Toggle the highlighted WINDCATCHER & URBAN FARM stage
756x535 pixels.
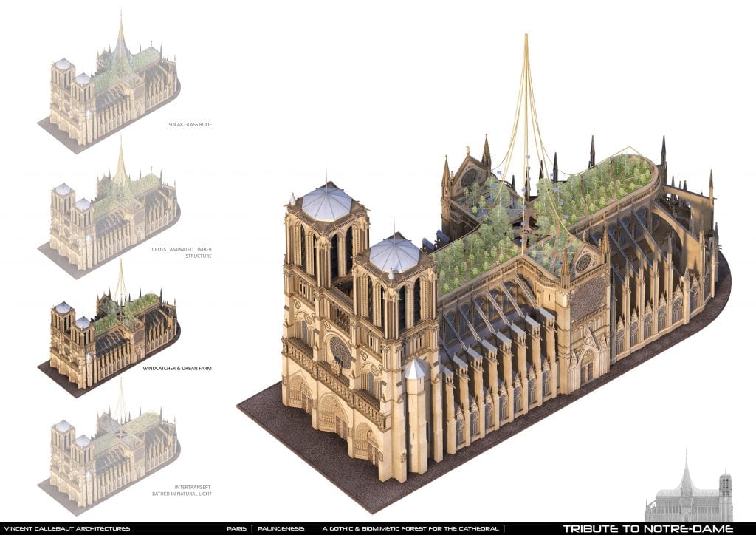pyautogui.click(x=176, y=365)
